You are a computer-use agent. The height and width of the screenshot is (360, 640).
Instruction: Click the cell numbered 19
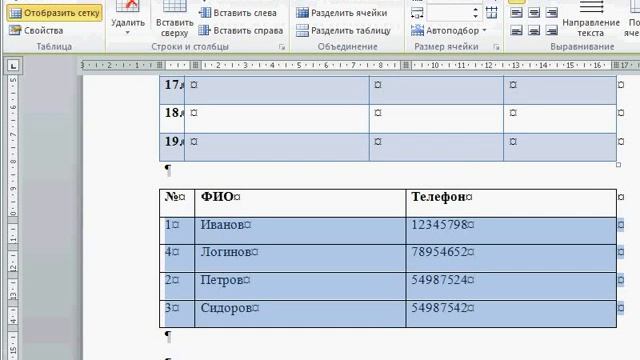click(x=172, y=147)
